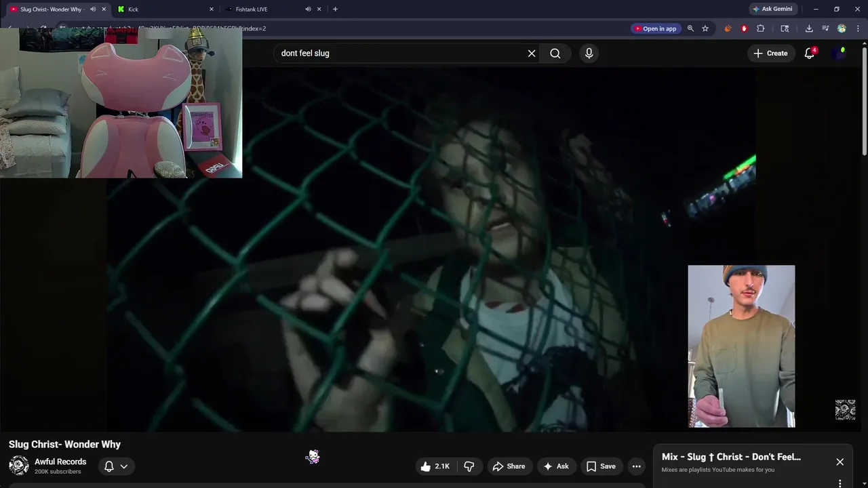The image size is (868, 488).
Task: Expand subscription notification options chevron
Action: click(x=124, y=466)
